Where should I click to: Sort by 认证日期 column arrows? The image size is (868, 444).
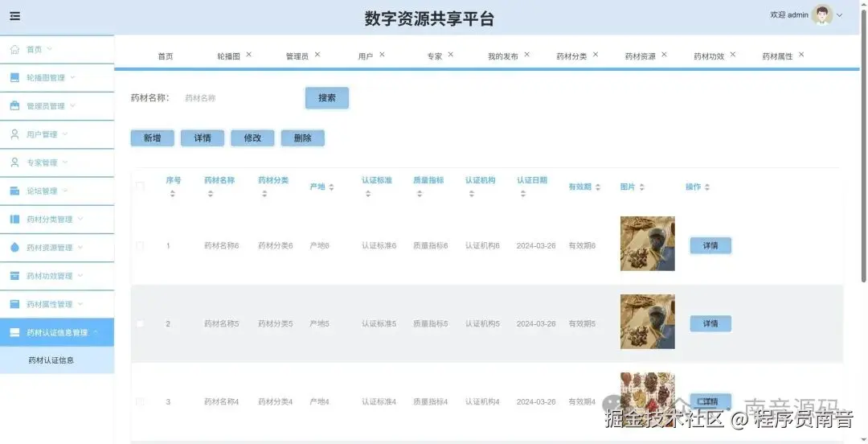click(523, 194)
